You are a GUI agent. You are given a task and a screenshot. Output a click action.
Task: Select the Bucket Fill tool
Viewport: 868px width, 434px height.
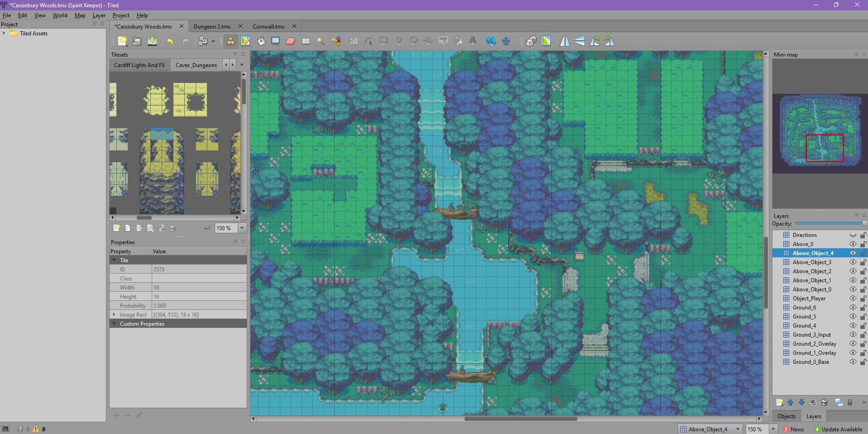point(261,41)
